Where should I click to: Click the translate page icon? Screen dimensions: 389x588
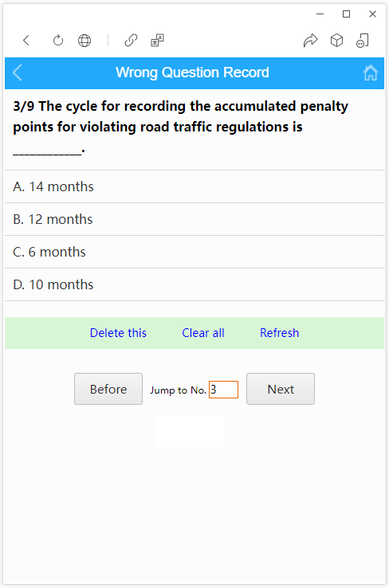[158, 40]
